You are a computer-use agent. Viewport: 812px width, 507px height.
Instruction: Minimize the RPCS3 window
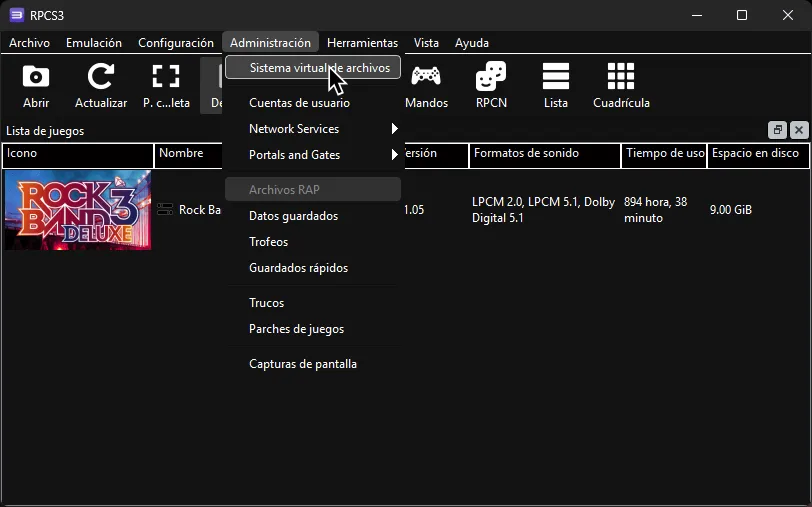(697, 15)
